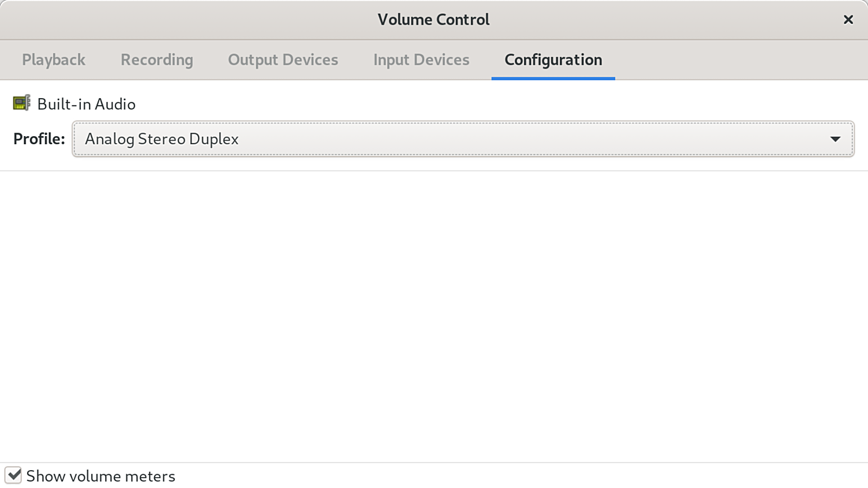The height and width of the screenshot is (488, 868).
Task: Open the Recording tab
Action: 156,60
